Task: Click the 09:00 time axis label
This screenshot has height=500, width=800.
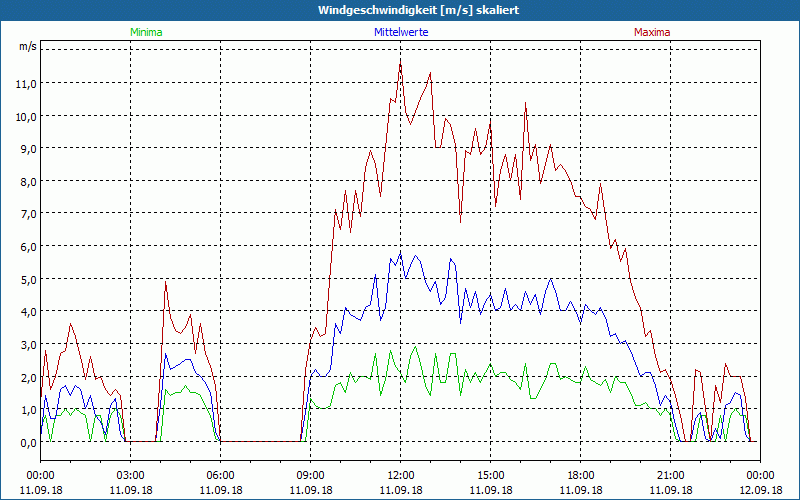Action: click(310, 476)
